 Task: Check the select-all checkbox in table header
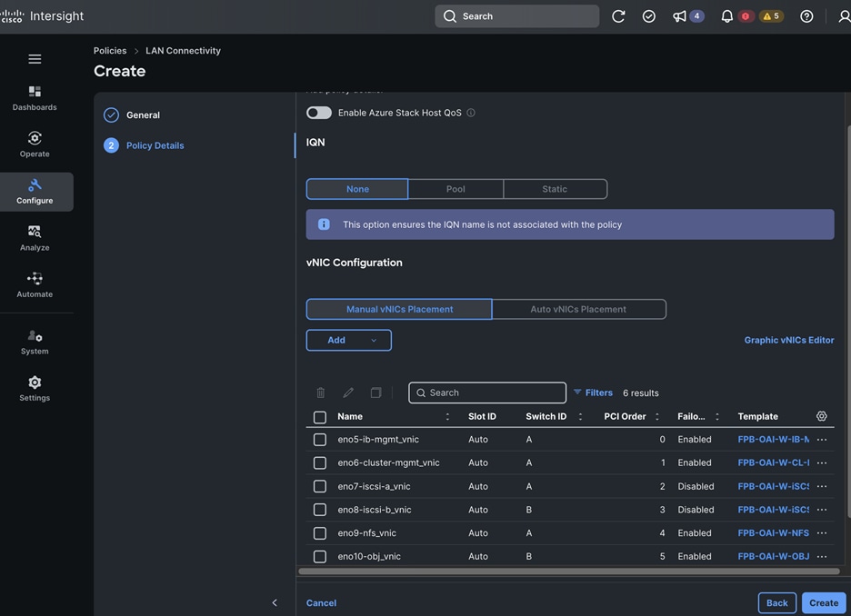tap(320, 417)
